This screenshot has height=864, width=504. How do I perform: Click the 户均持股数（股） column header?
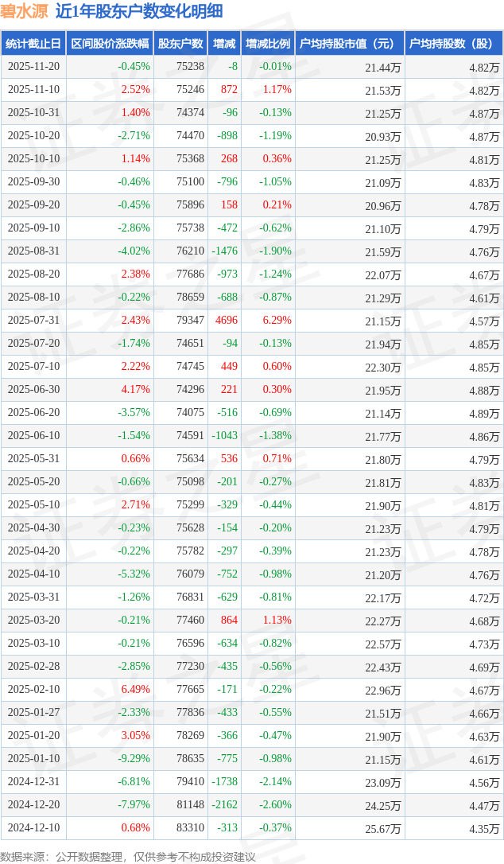454,44
